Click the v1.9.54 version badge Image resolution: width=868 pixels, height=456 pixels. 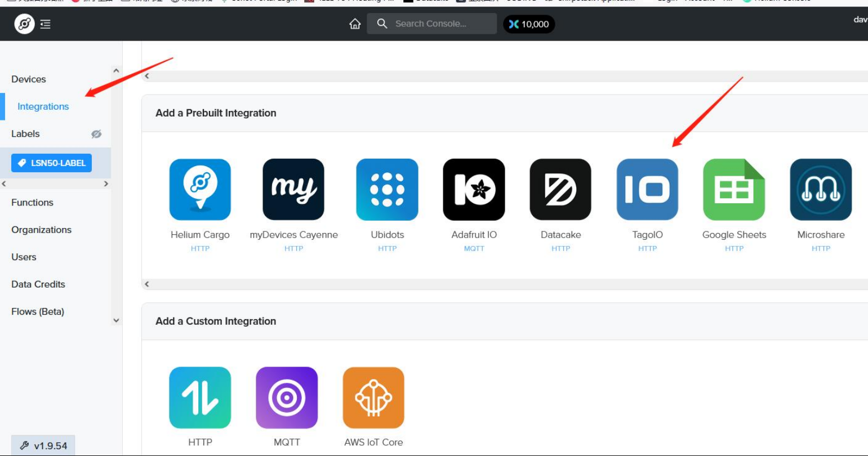coord(43,445)
